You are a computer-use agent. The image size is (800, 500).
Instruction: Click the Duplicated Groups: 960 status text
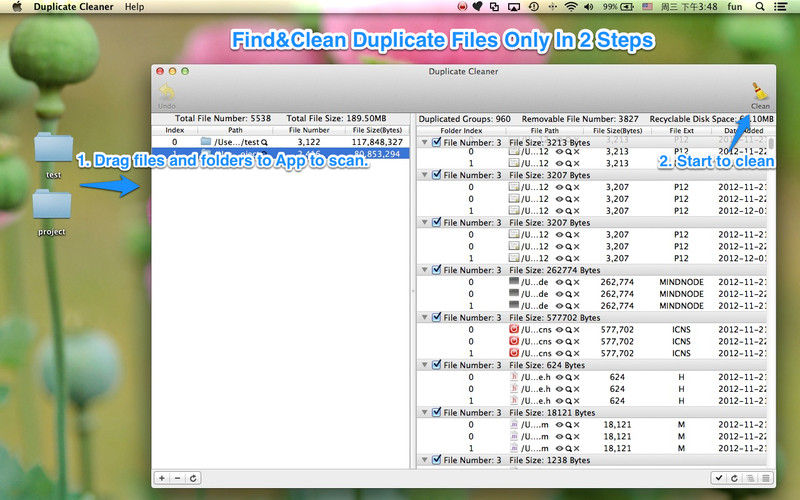[464, 119]
